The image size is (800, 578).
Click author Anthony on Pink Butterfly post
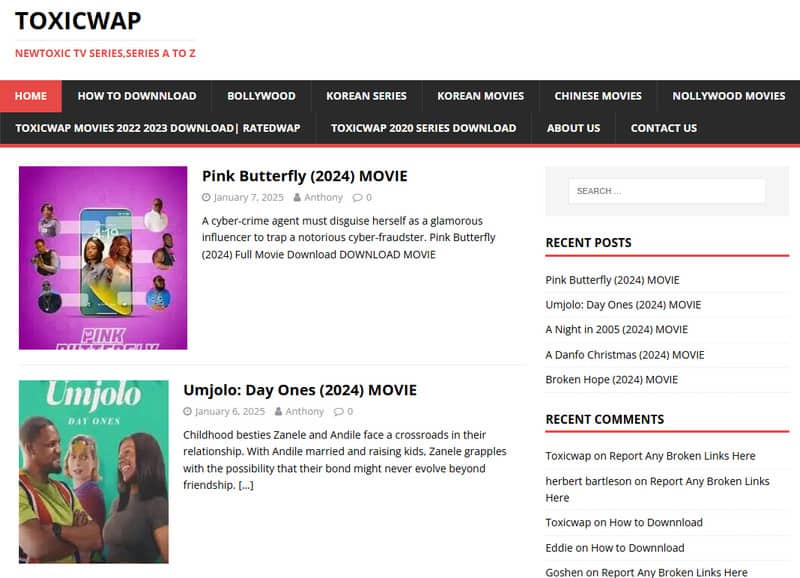[x=323, y=198]
